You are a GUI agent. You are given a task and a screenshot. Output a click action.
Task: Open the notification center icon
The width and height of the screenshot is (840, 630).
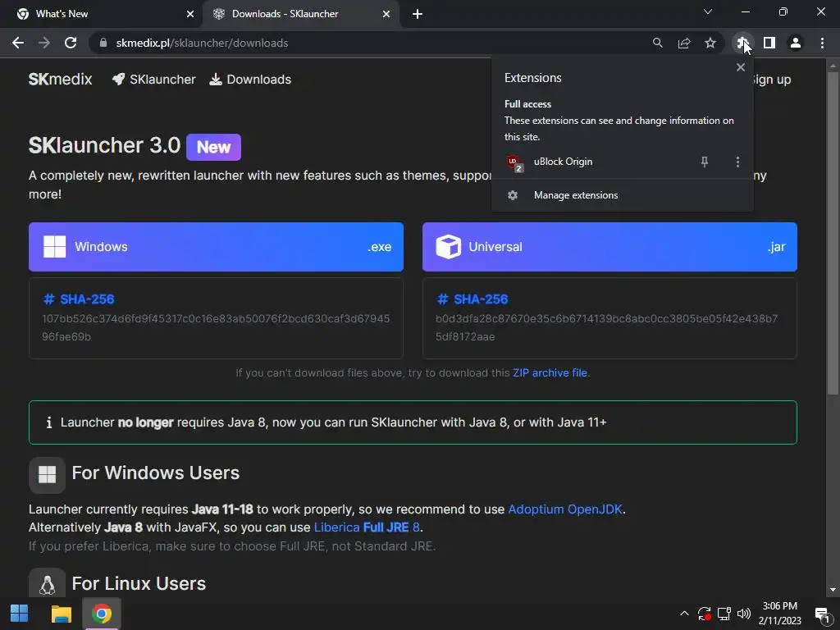pyautogui.click(x=822, y=614)
